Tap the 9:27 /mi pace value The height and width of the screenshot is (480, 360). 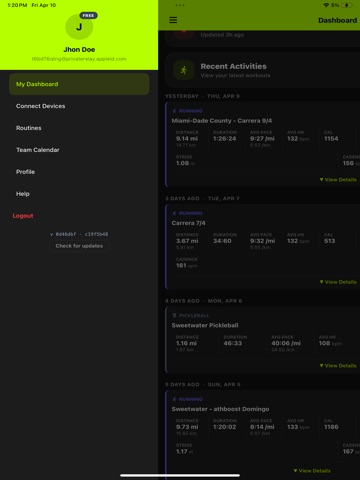[x=262, y=138]
